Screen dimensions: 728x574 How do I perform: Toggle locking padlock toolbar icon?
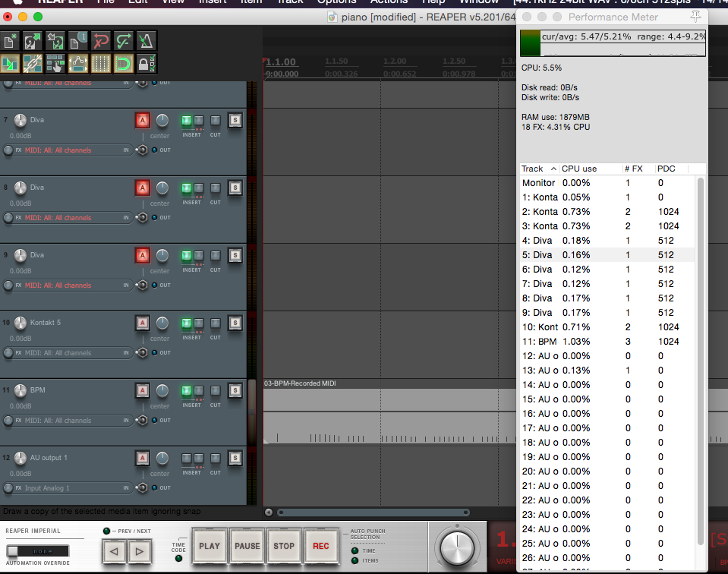(x=147, y=64)
